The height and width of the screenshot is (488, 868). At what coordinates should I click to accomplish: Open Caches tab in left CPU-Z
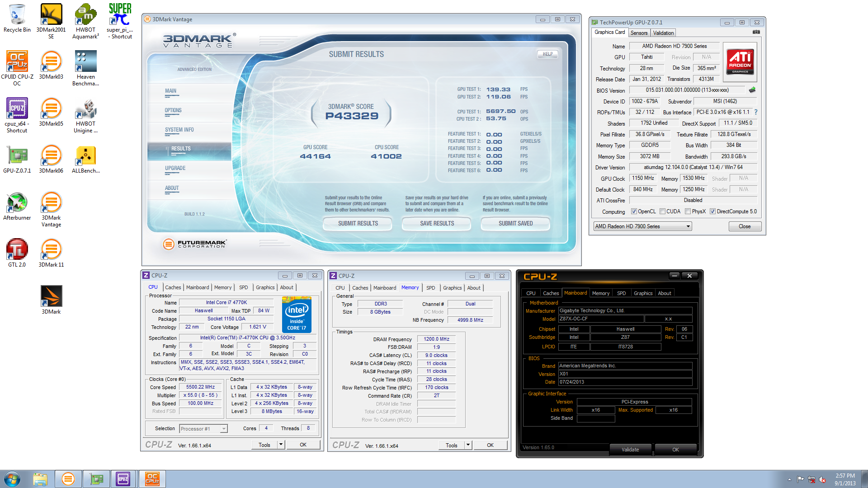[173, 287]
